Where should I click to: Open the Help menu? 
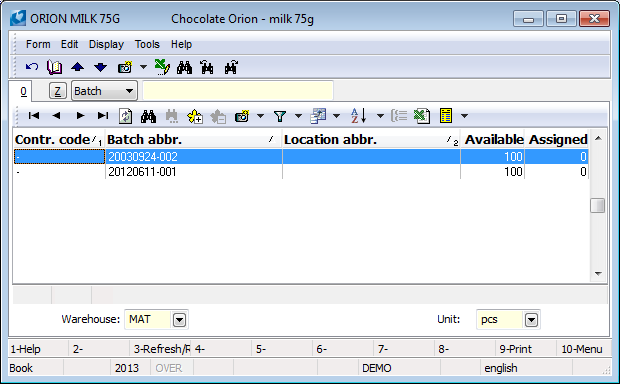[x=181, y=44]
